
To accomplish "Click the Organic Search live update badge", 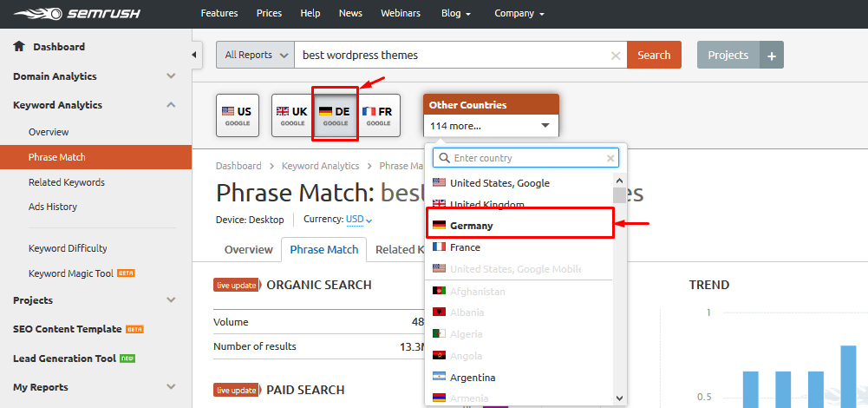I will click(x=237, y=285).
